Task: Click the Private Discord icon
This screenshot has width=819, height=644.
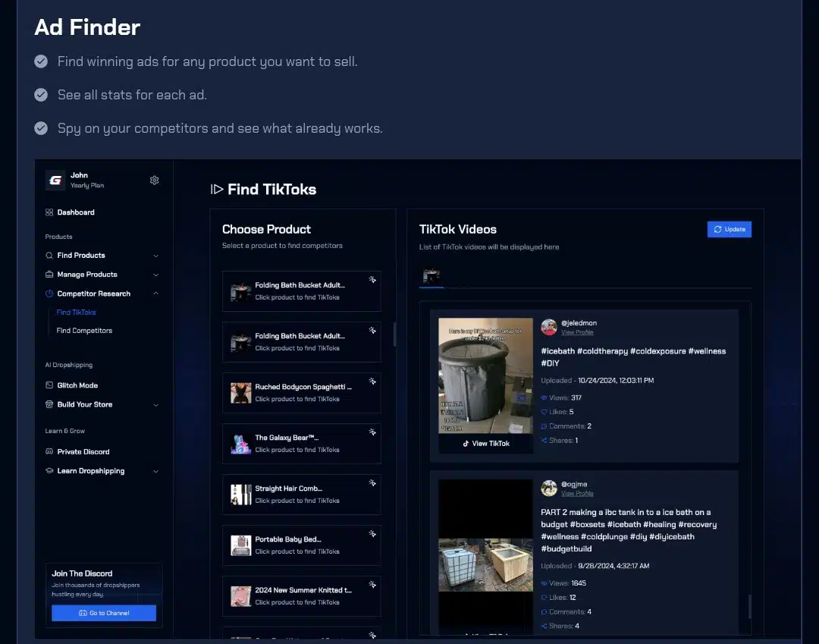Action: [x=49, y=452]
